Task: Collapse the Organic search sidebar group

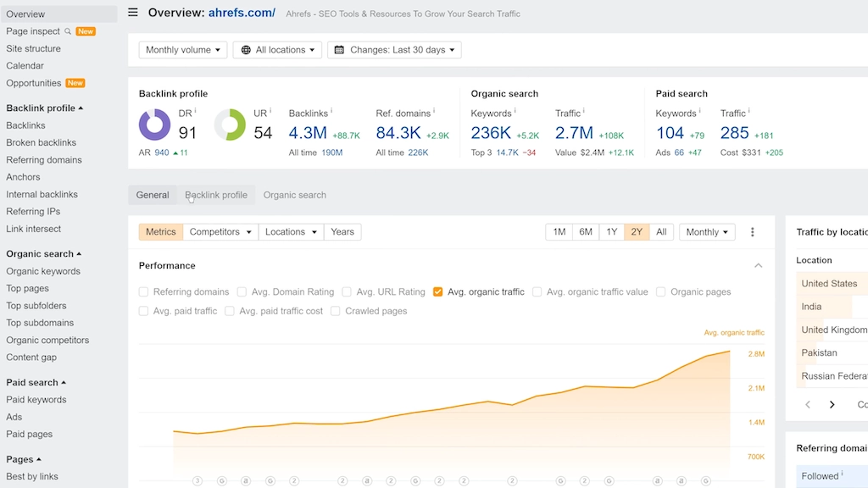Action: [x=44, y=254]
